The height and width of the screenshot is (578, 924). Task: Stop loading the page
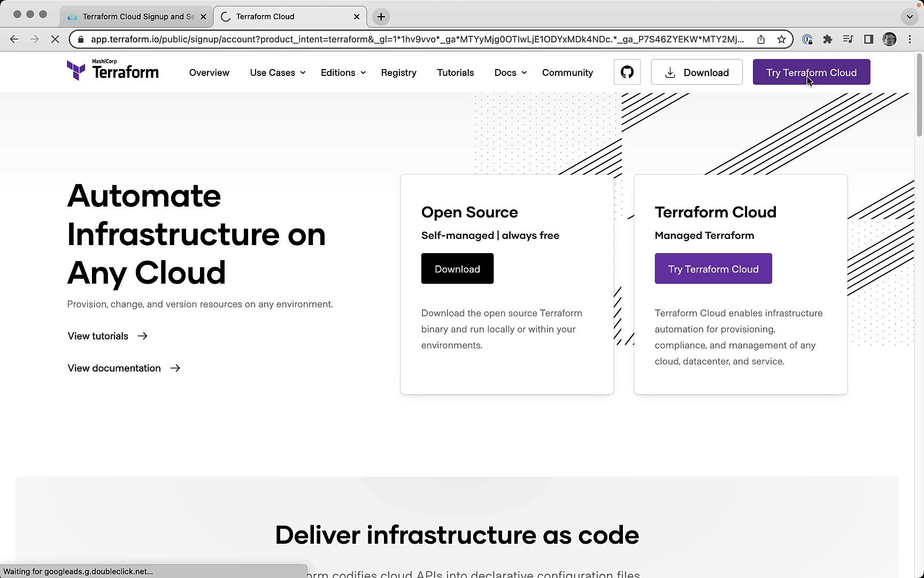tap(55, 39)
